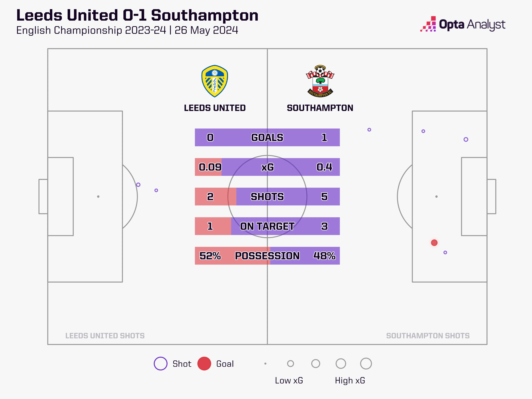532x399 pixels.
Task: Select the POSSESSION stat bar
Action: (x=267, y=256)
